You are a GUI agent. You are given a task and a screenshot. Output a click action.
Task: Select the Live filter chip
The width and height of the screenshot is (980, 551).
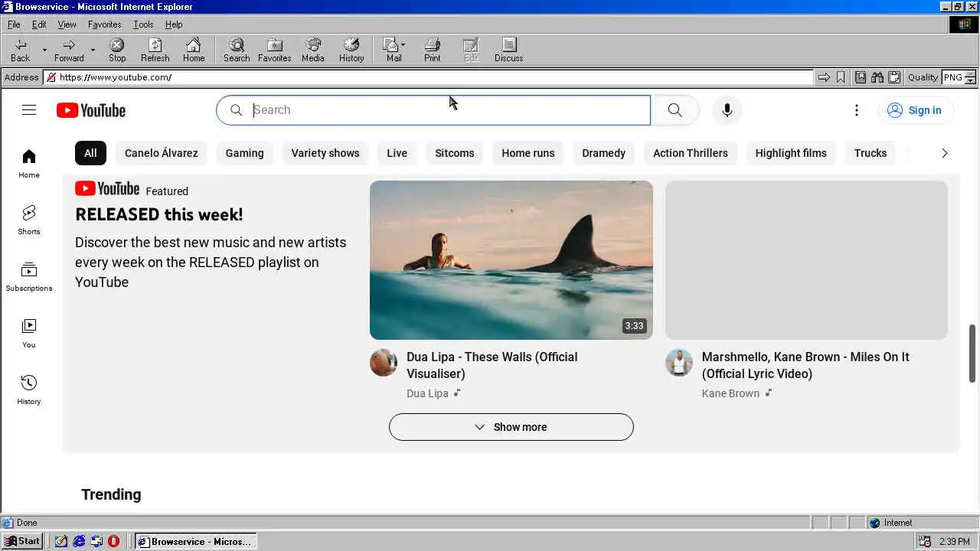tap(397, 153)
